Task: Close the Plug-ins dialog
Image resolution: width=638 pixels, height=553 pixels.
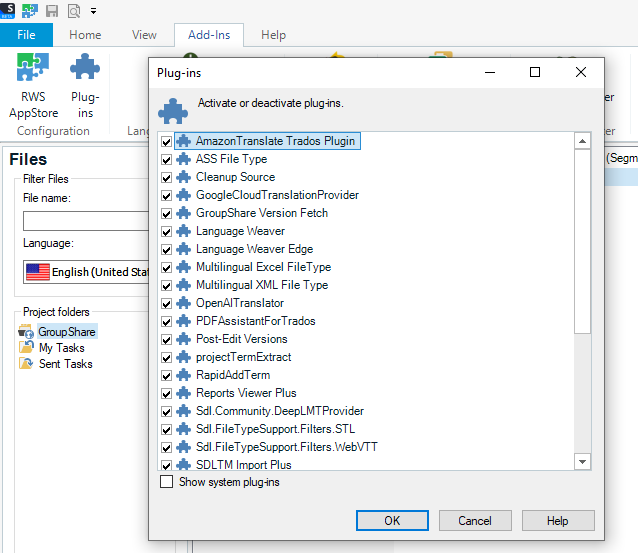Action: 581,72
